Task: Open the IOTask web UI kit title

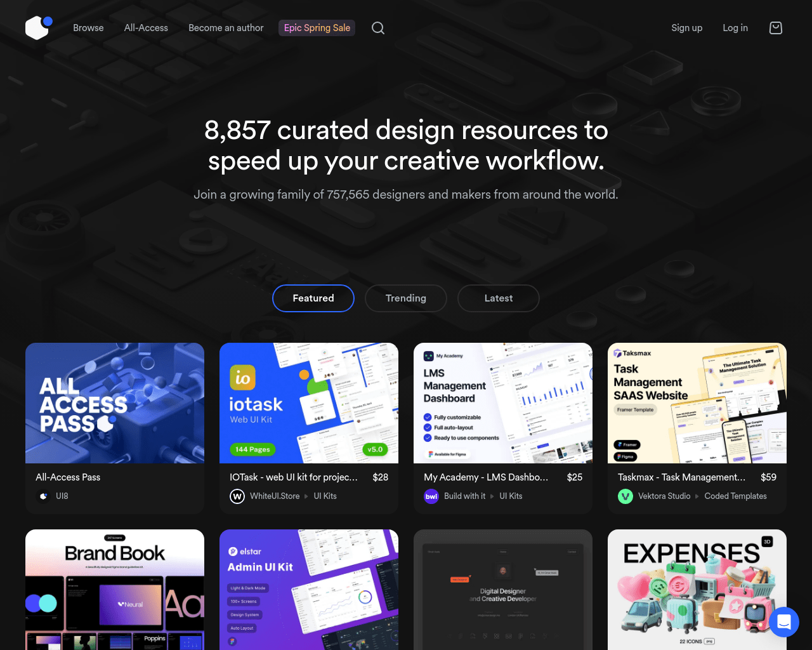Action: pos(294,477)
